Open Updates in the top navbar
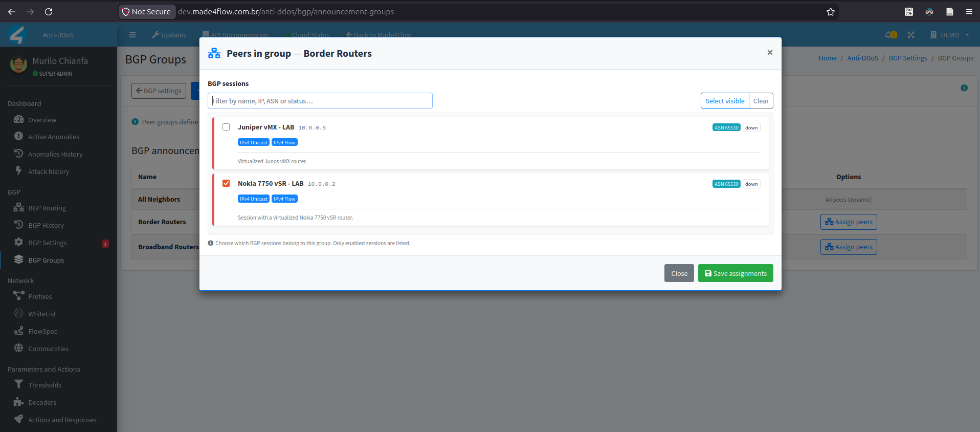The height and width of the screenshot is (432, 980). (169, 35)
